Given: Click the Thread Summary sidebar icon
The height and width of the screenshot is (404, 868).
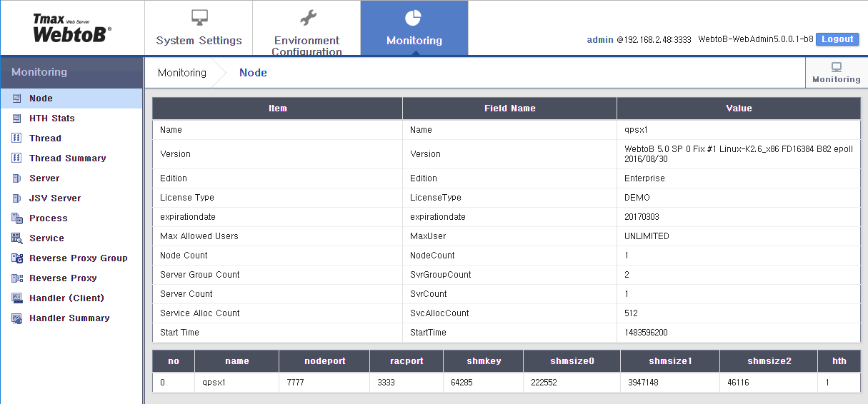Looking at the screenshot, I should click(x=17, y=158).
